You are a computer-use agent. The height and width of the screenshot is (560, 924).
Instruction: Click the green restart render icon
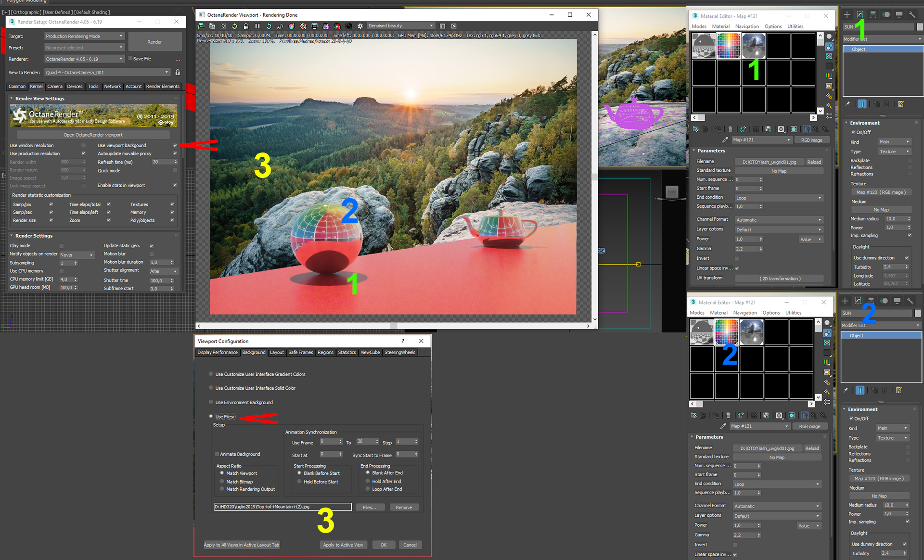[234, 26]
